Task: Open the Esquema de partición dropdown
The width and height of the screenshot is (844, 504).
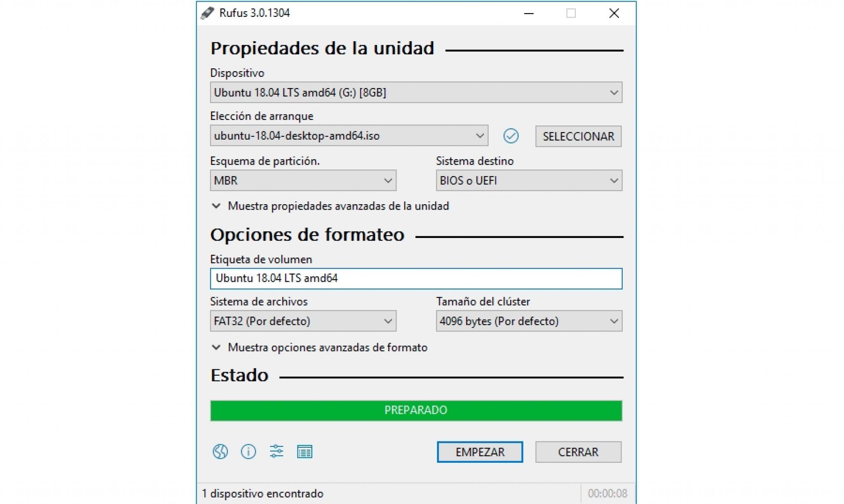Action: 303,180
